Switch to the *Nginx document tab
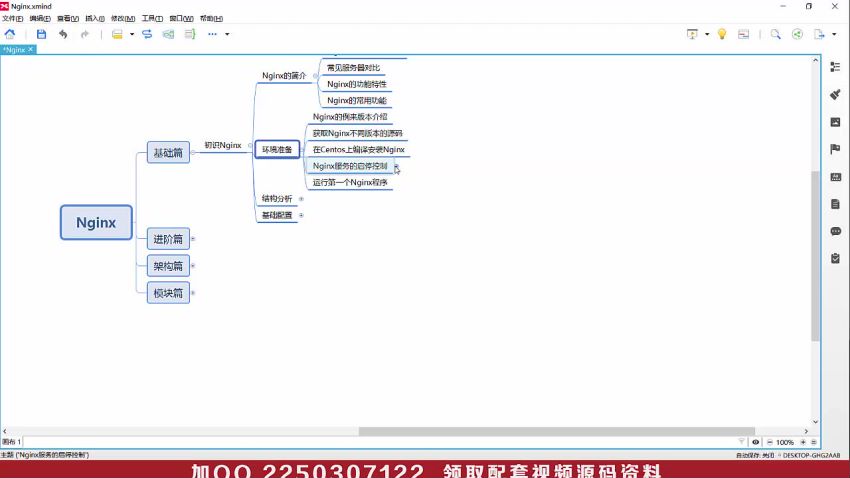850x478 pixels. pyautogui.click(x=14, y=49)
